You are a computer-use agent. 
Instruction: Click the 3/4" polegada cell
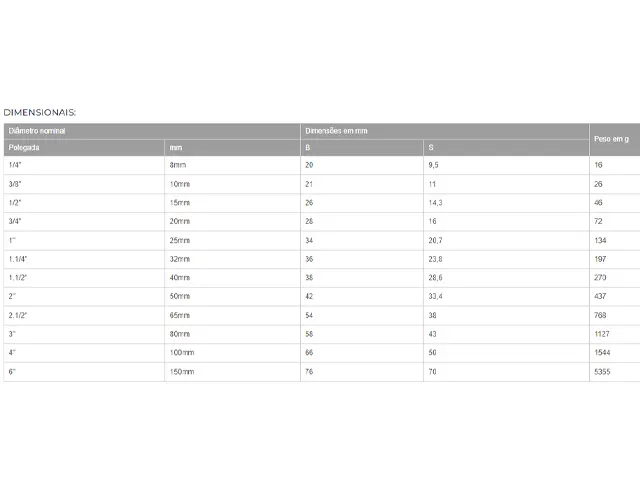[84, 222]
